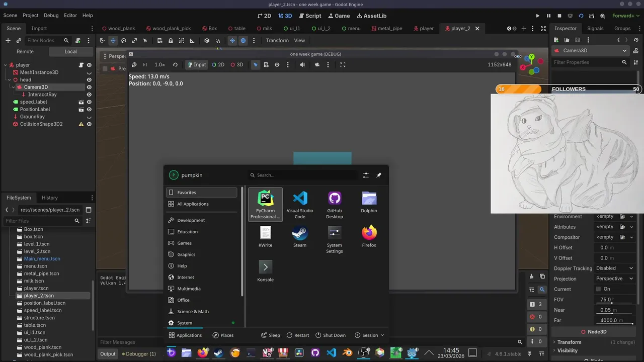Hide the head node
The image size is (644, 362).
(x=89, y=80)
